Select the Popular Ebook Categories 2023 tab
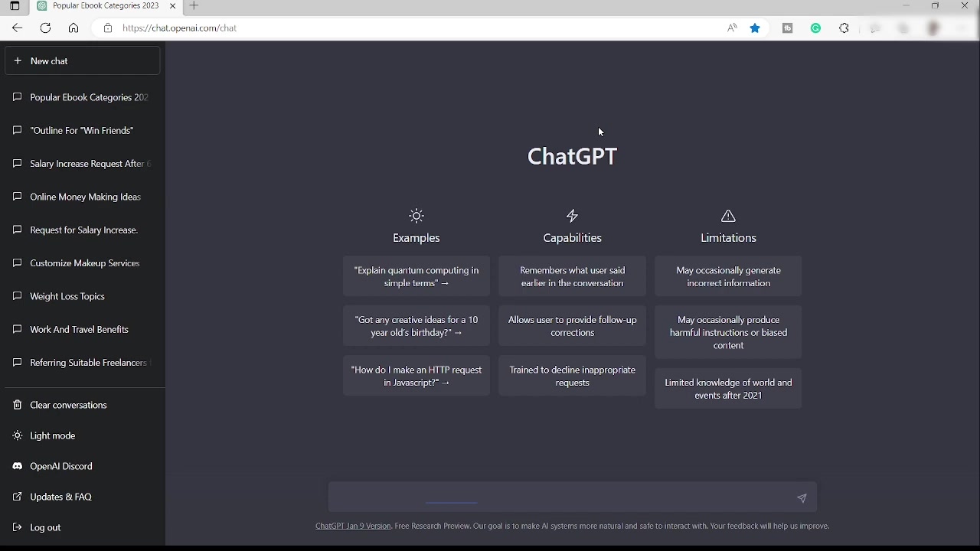Viewport: 980px width, 551px height. coord(106,5)
